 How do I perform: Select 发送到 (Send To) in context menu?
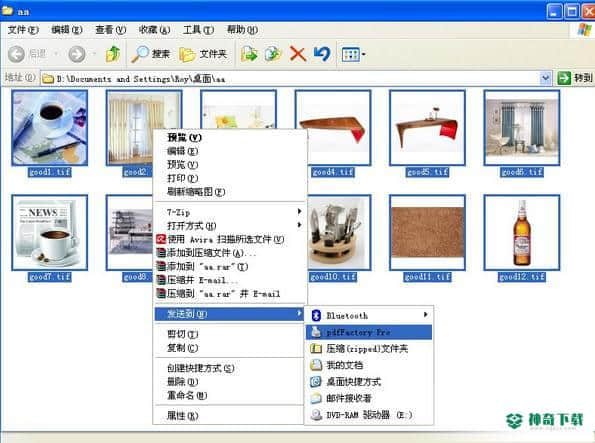[x=229, y=314]
